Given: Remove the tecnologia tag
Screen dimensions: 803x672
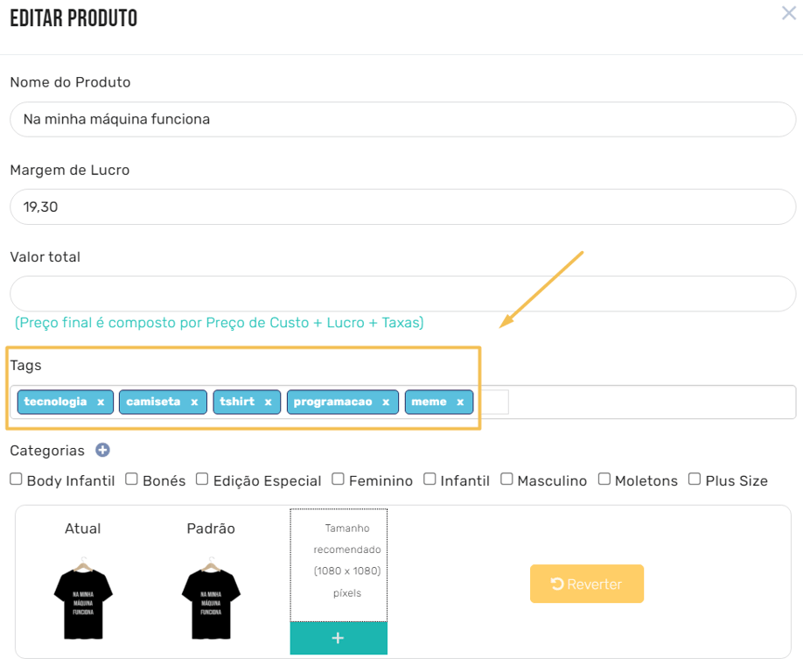Looking at the screenshot, I should (101, 402).
